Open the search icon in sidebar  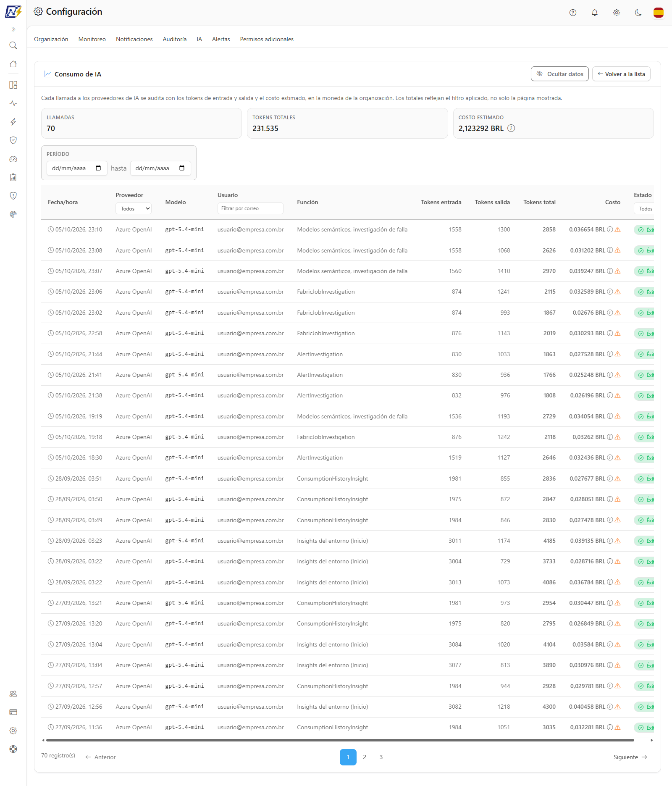13,45
